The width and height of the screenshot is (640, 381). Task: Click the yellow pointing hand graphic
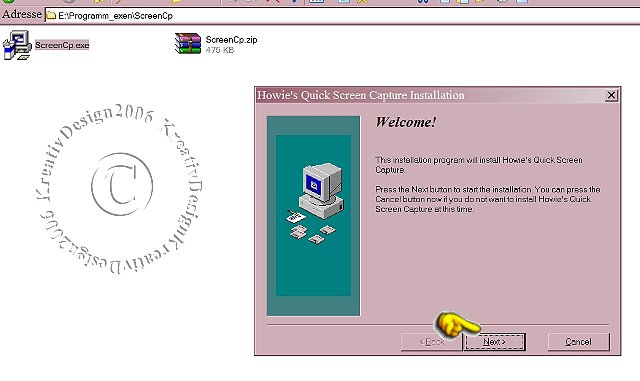click(x=457, y=325)
